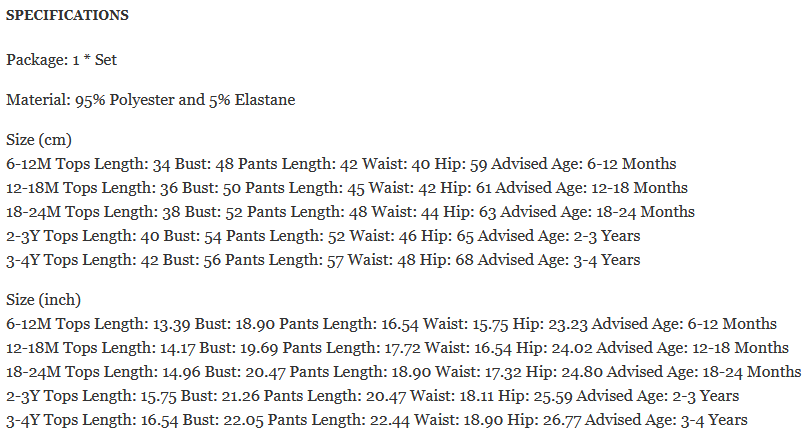Click the SPECIFICATIONS heading
This screenshot has height=438, width=810.
pyautogui.click(x=66, y=16)
